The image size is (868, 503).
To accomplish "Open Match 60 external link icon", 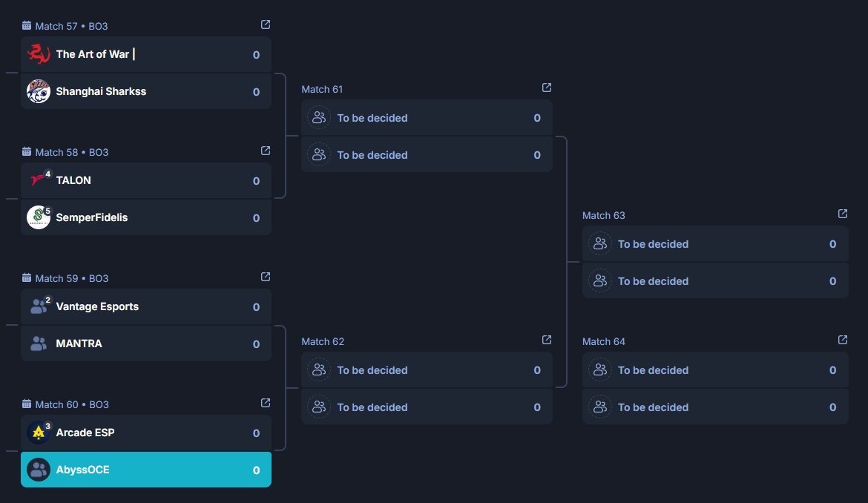I will (266, 403).
